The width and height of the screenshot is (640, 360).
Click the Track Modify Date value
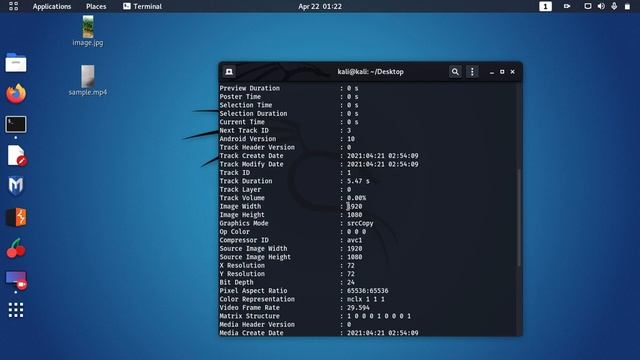tap(382, 164)
